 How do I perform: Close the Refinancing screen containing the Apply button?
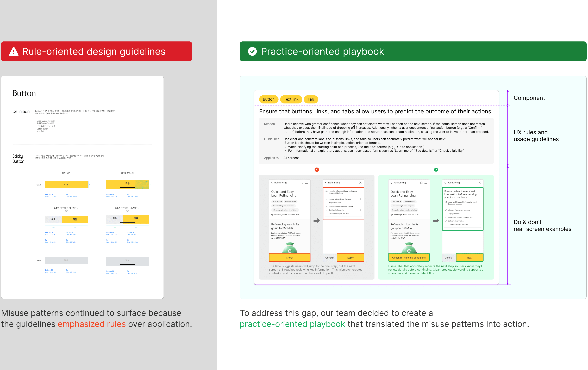coord(360,183)
